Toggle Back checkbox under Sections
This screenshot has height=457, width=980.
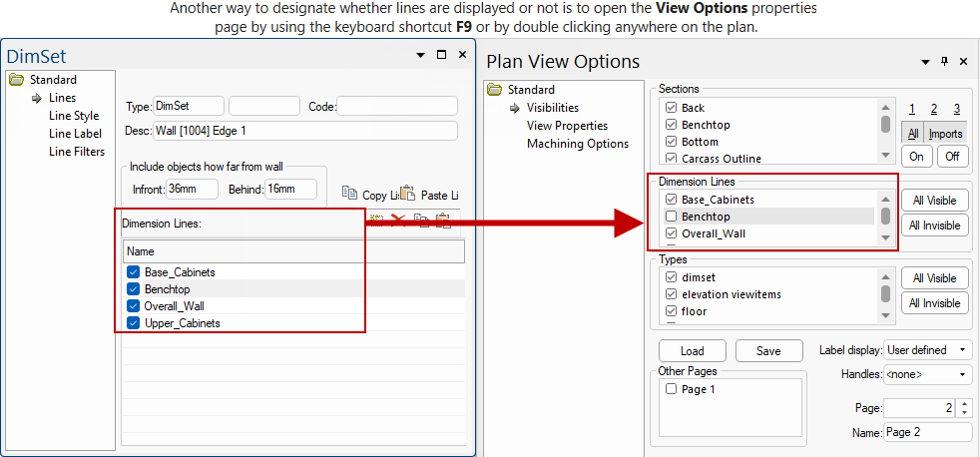tap(672, 108)
